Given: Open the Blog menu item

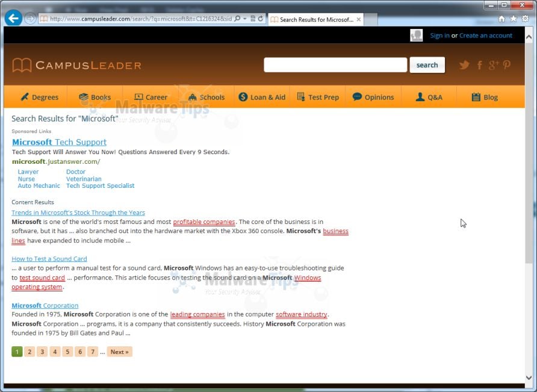Looking at the screenshot, I should [485, 97].
